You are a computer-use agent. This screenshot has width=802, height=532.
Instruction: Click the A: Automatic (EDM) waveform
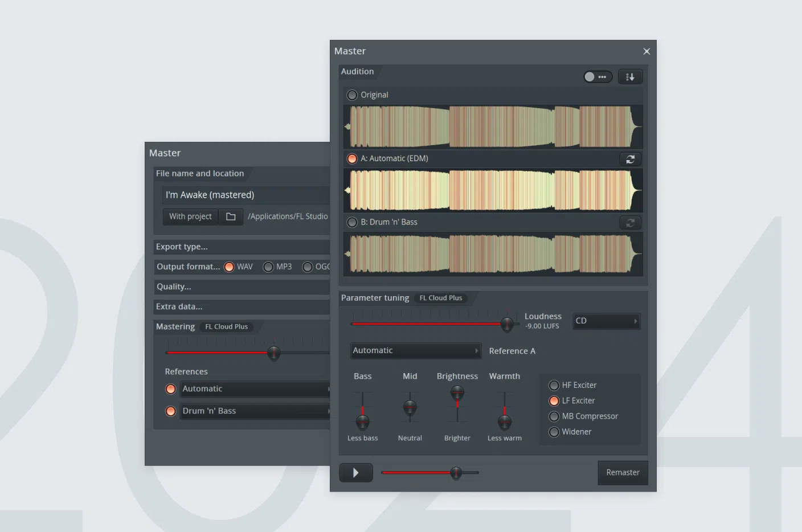coord(493,190)
